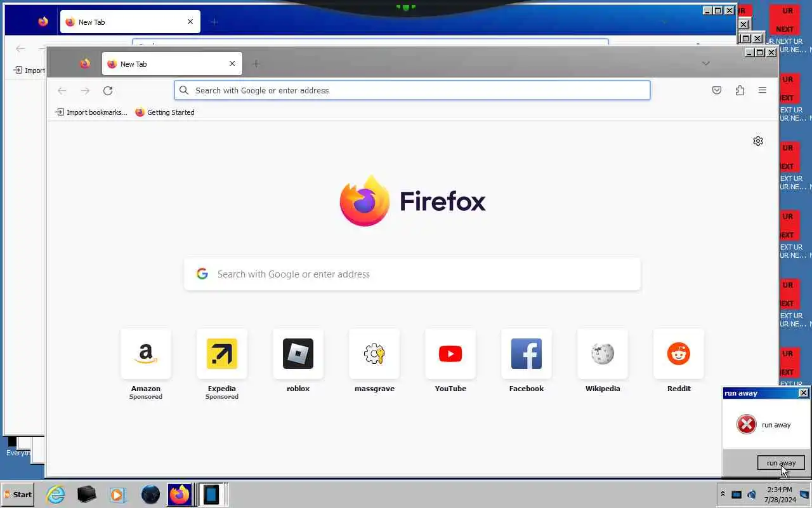Switch to Firefox via the taskbar icon
Image resolution: width=812 pixels, height=508 pixels.
[x=180, y=494]
